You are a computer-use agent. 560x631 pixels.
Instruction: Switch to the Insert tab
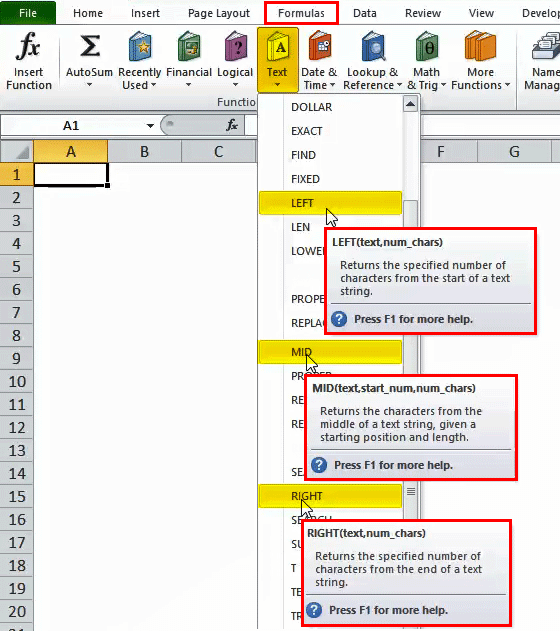click(145, 13)
